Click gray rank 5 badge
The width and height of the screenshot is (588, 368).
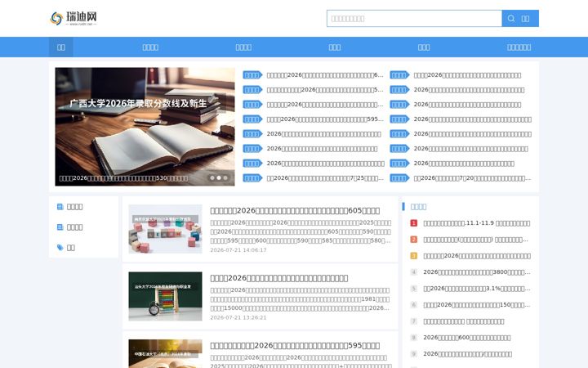click(x=413, y=289)
